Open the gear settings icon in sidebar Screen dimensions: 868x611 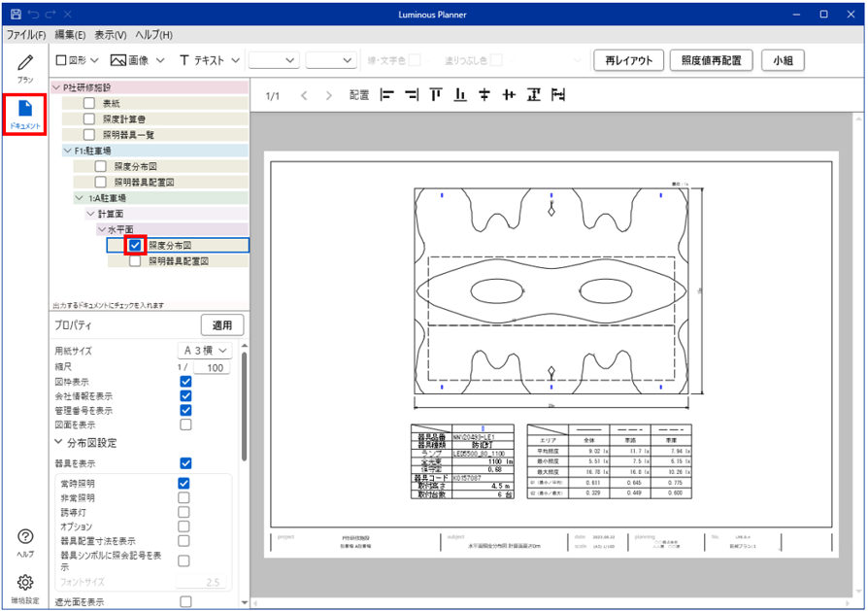[25, 586]
